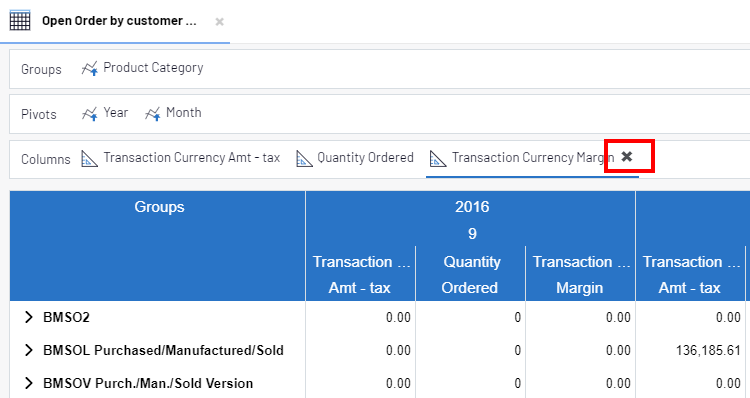Image resolution: width=750 pixels, height=398 pixels.
Task: Remove the Transaction Currency Margin column
Action: (627, 156)
